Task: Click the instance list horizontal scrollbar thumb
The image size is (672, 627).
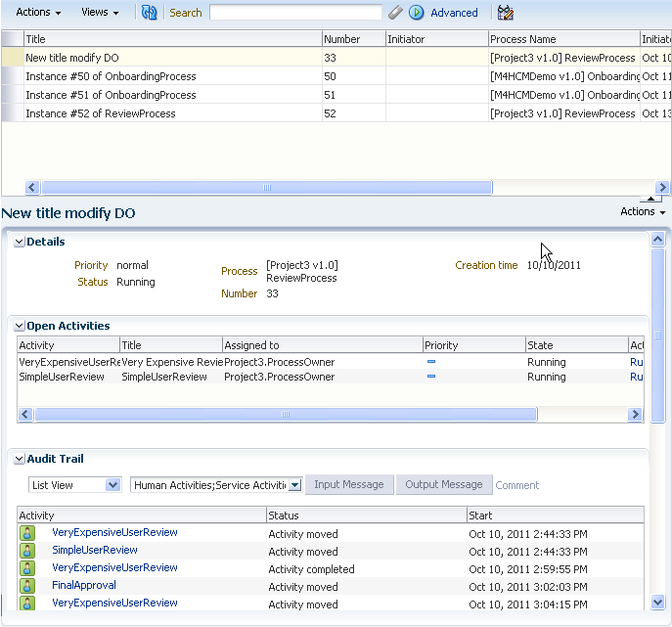Action: coord(267,187)
